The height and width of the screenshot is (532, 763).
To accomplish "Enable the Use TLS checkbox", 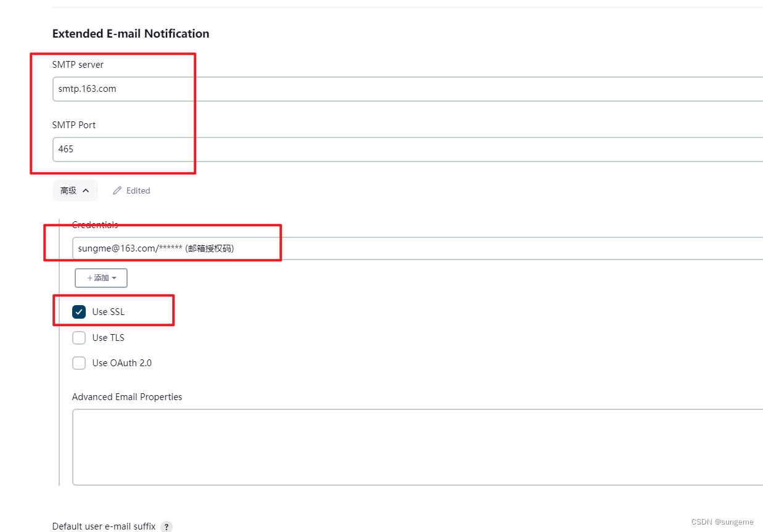I will point(79,337).
